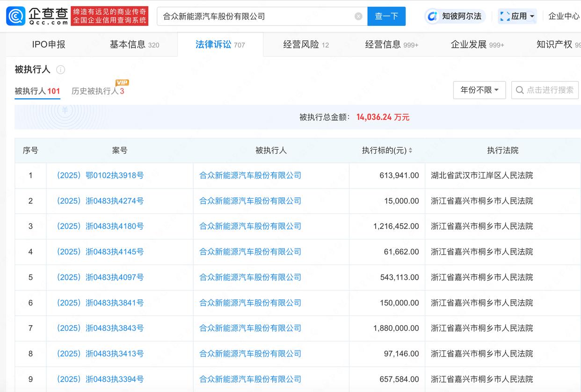The height and width of the screenshot is (392, 581).
Task: Click the 应用 apps grid icon
Action: coord(505,16)
